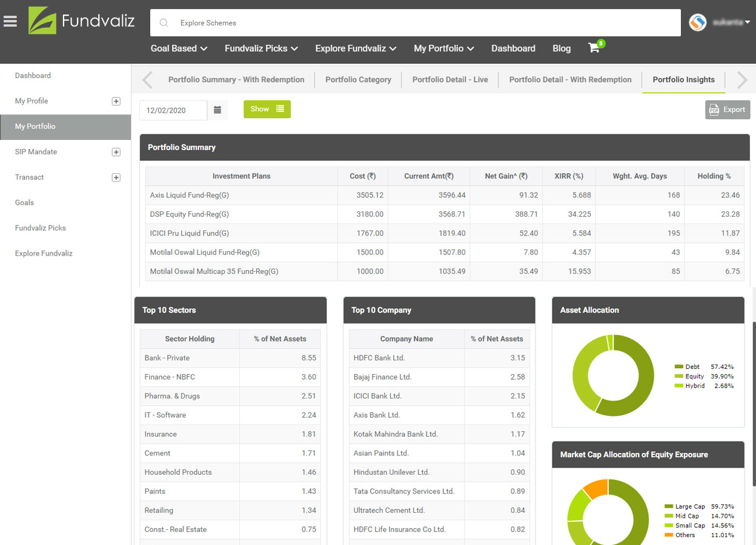Expand the My Profile plus icon

(x=116, y=101)
